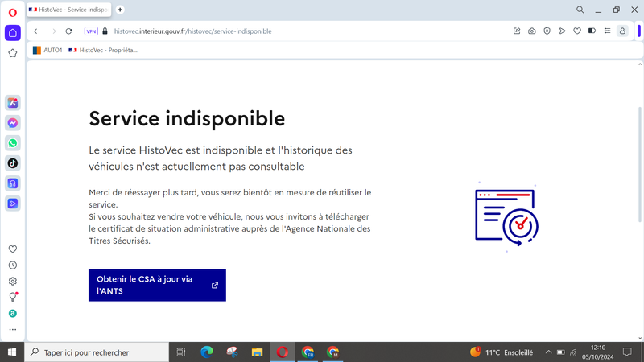Open the edit/share page icon in the toolbar
The width and height of the screenshot is (644, 362).
point(517,31)
